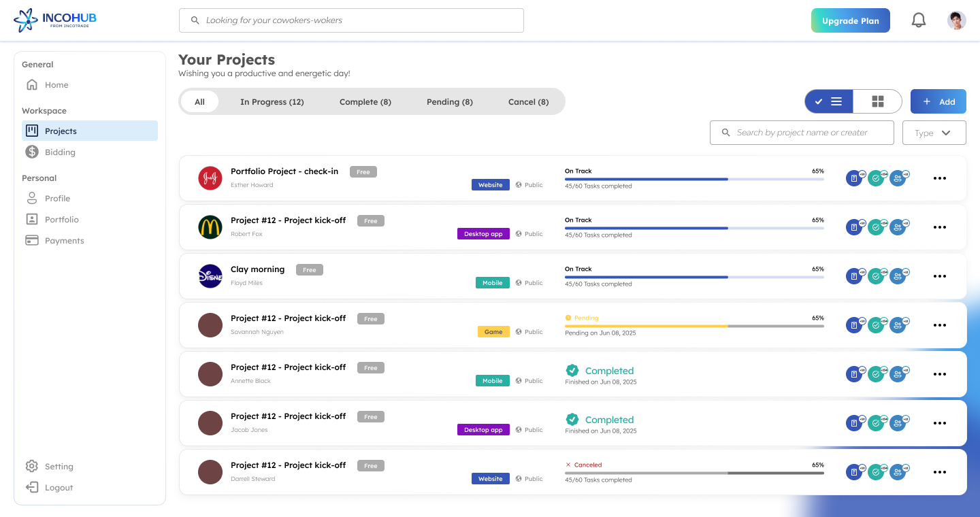Click the Mobile tag on Clay morning
Image resolution: width=980 pixels, height=517 pixels.
pos(493,283)
